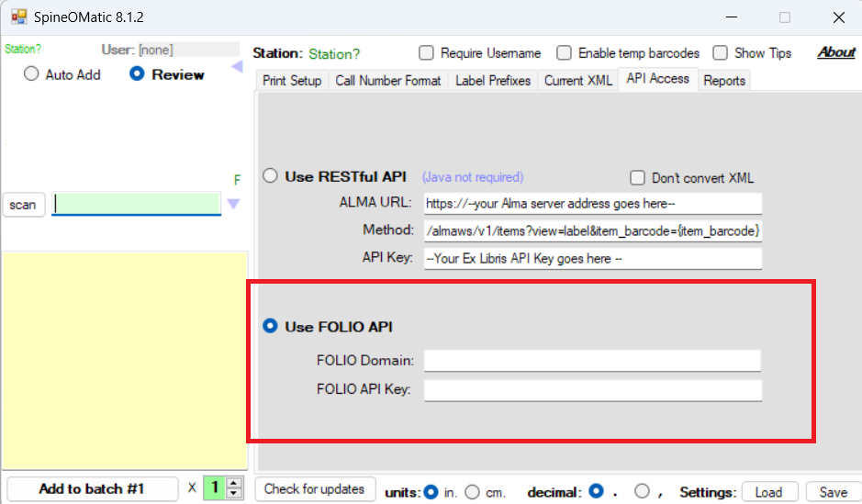Viewport: 862px width, 504px height.
Task: Click the left-pointing collapse arrow near Review
Action: point(236,67)
